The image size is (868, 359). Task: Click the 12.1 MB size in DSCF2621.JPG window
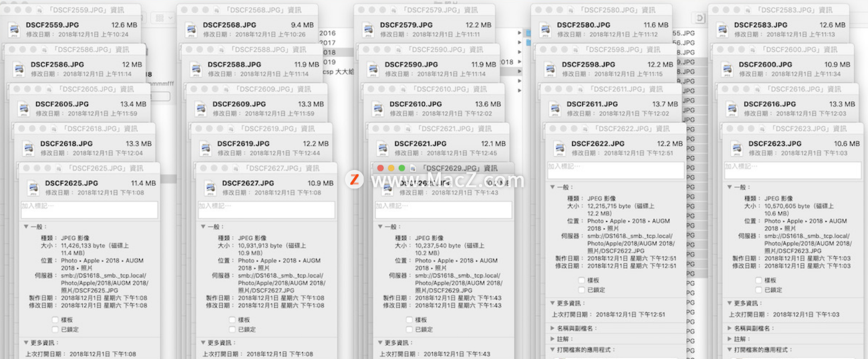click(x=493, y=143)
